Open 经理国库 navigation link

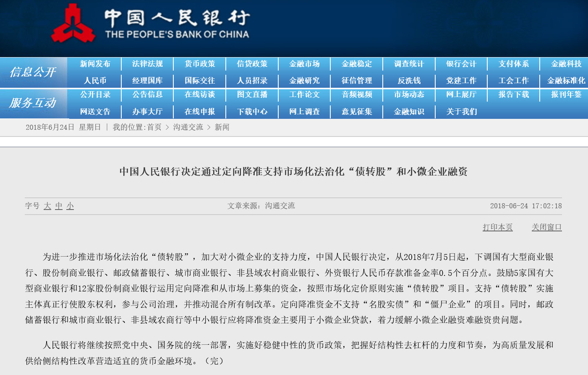147,81
